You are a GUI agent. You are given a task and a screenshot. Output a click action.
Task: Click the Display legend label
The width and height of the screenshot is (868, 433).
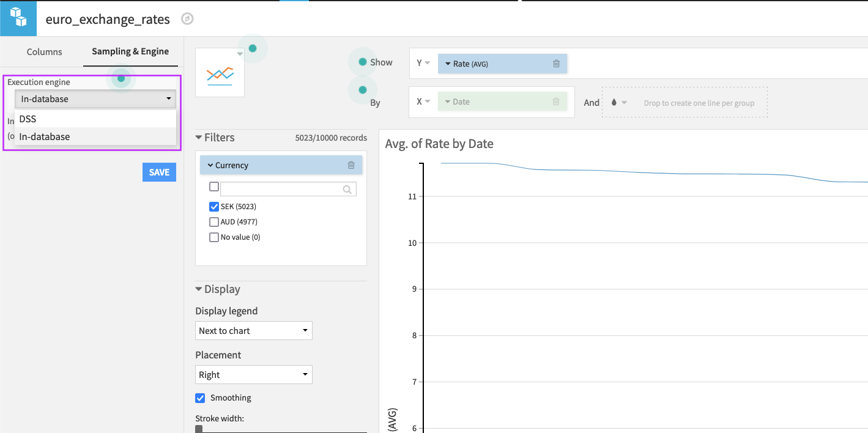(226, 311)
